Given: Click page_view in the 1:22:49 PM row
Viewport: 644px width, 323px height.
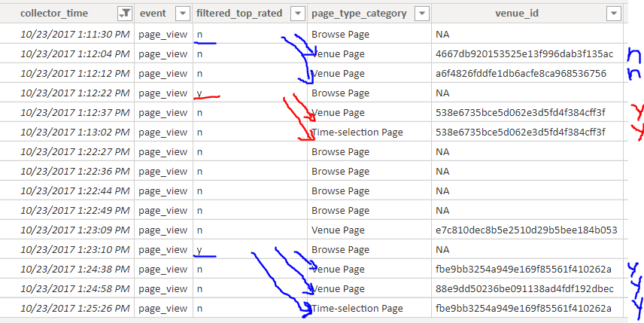Looking at the screenshot, I should [163, 212].
